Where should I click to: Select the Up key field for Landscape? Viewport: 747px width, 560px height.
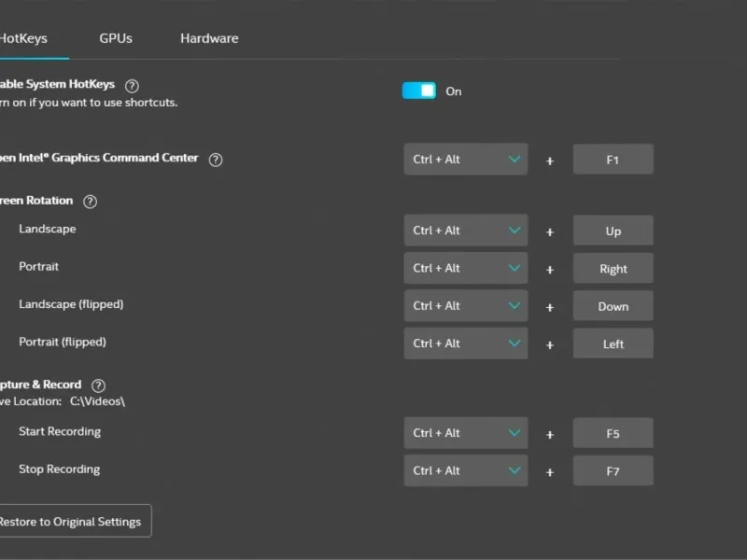[613, 231]
